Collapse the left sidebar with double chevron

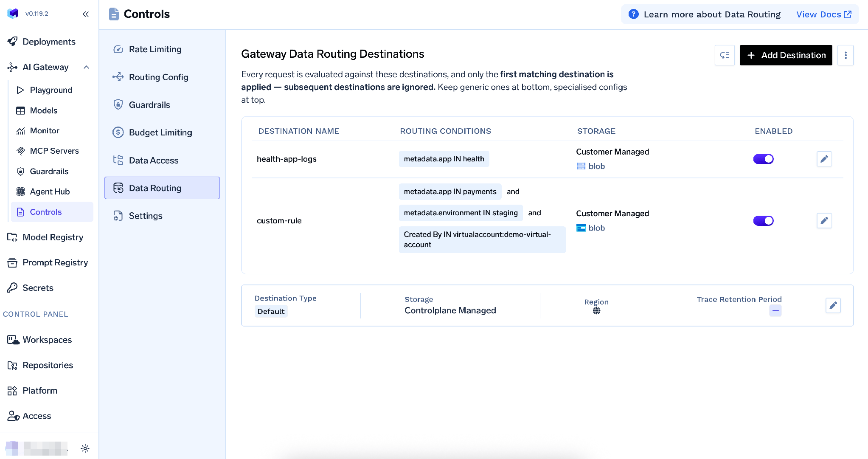click(x=86, y=14)
